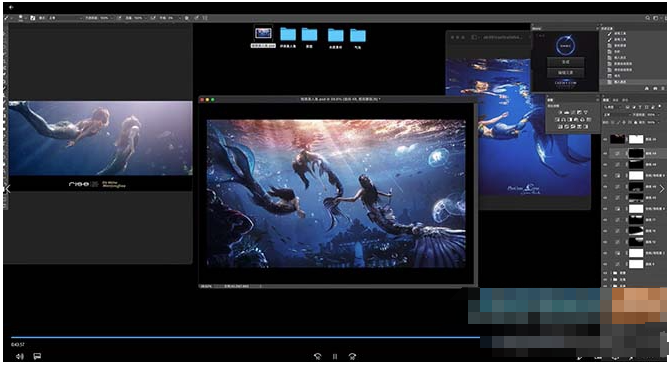Toggle the Brush Settings panel icon
The image size is (670, 366).
33,18
